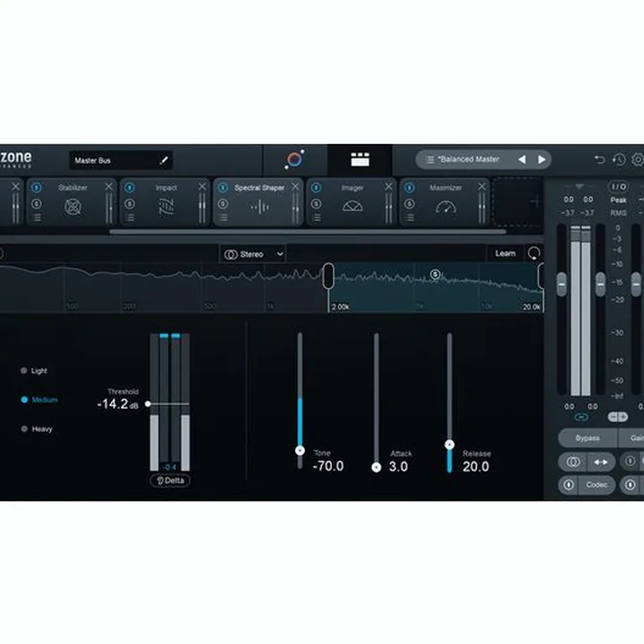Viewport: 644px width, 644px height.
Task: Click the Learn button
Action: click(505, 253)
